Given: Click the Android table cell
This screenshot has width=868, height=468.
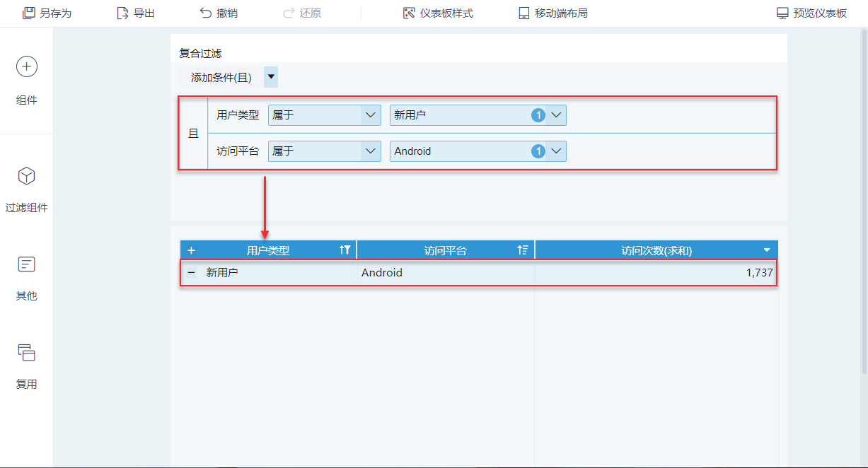Looking at the screenshot, I should (446, 272).
